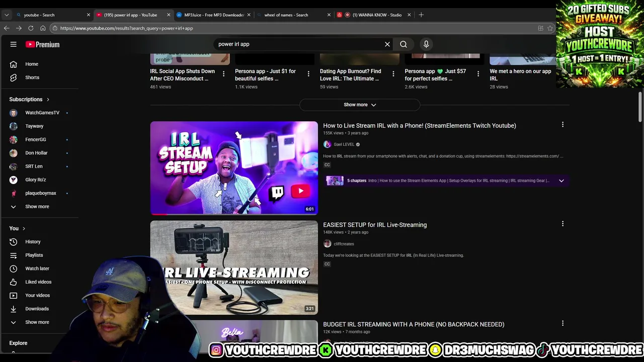Switch to MP3Juice tab
This screenshot has width=644, height=362.
213,15
